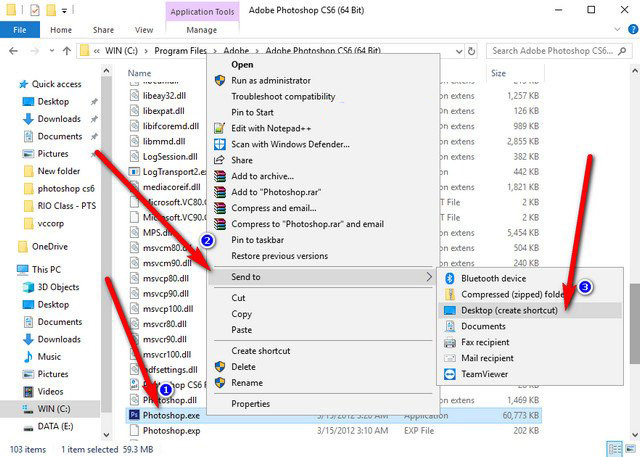
Task: Open the recent locations dropdown arrow
Action: 51,51
